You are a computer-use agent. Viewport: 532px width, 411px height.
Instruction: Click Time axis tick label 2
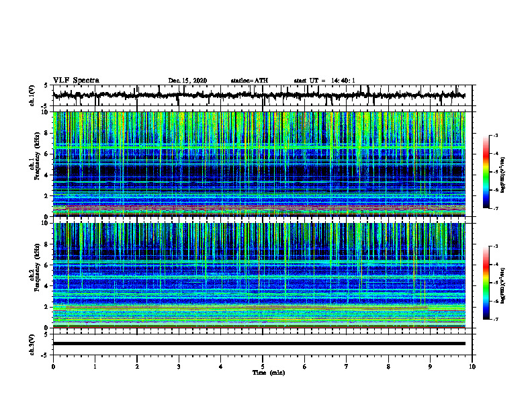(x=137, y=367)
